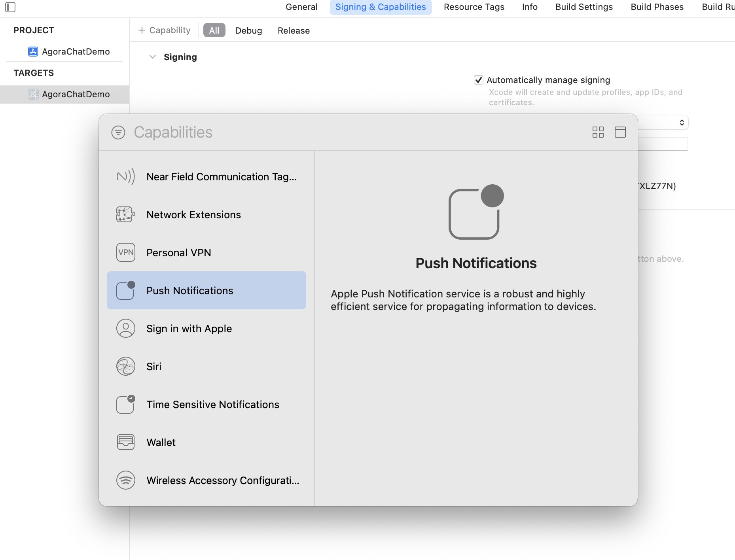Open the Build Rules tab
The width and height of the screenshot is (735, 560).
coord(718,7)
